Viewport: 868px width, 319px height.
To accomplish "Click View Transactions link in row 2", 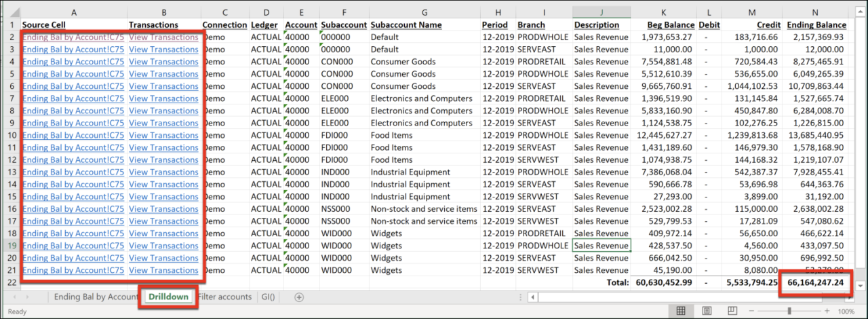I will click(163, 37).
